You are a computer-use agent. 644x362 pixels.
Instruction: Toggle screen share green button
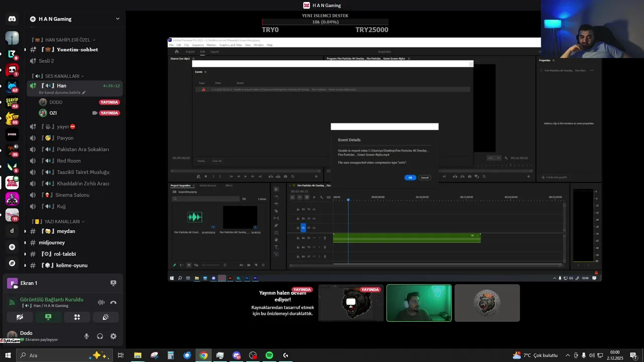[48, 317]
